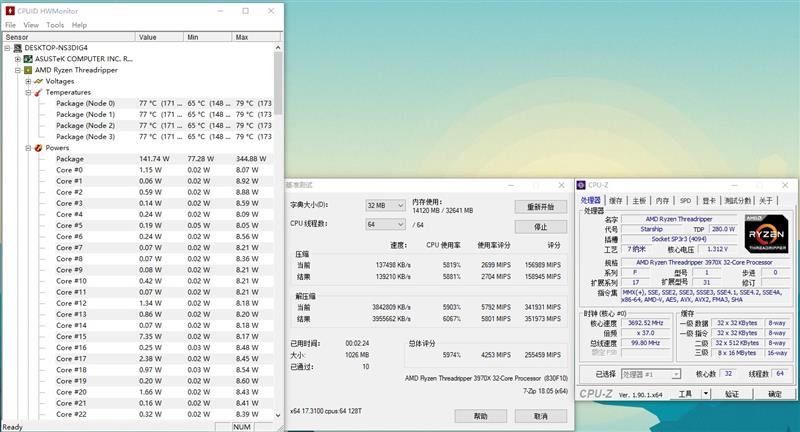Switch to CPU-Z 显卡 tab
The image size is (800, 432).
point(709,200)
